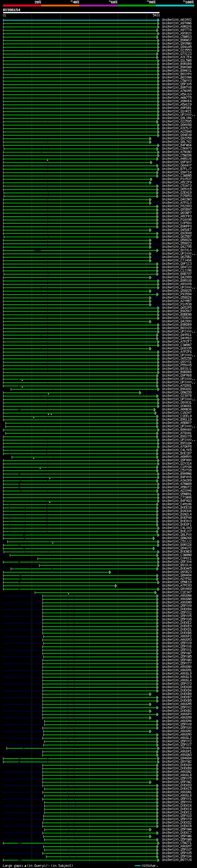197x868 pixels.
Task: Select the UniRef100_Q8VYW2 label
Action: pyautogui.click(x=176, y=762)
